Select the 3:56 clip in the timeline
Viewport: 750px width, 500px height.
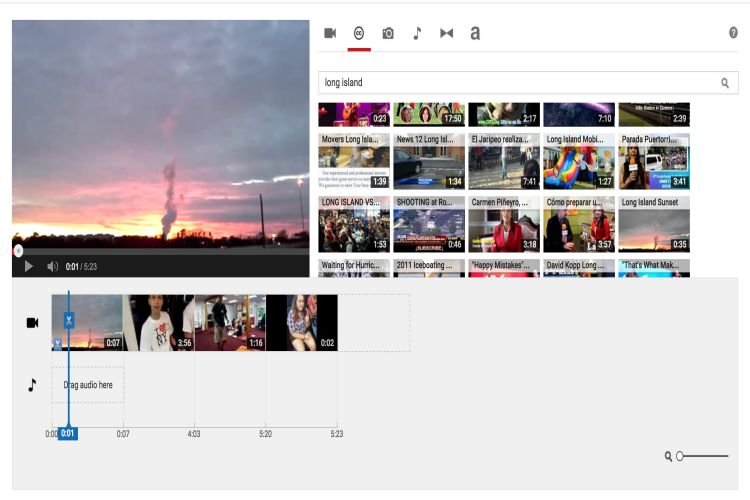click(159, 322)
